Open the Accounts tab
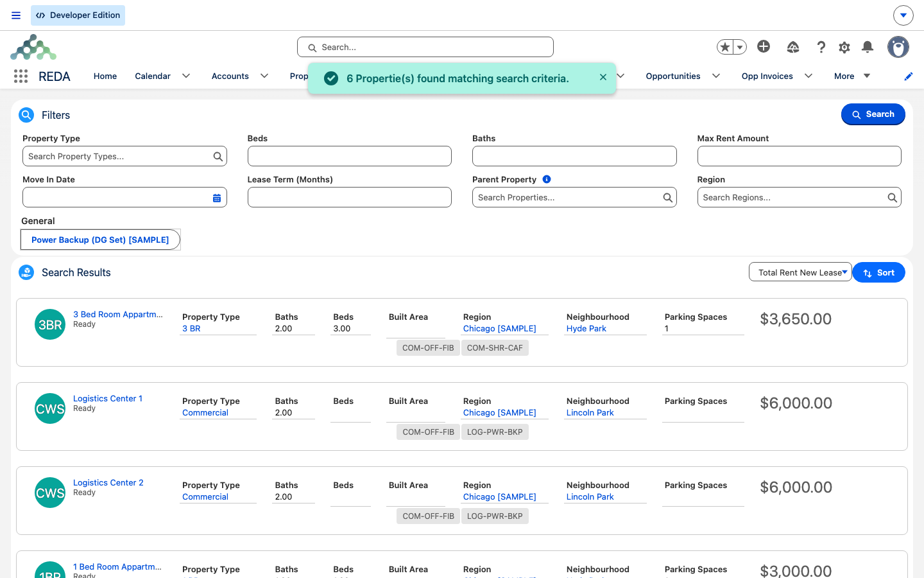The width and height of the screenshot is (924, 578). point(230,76)
